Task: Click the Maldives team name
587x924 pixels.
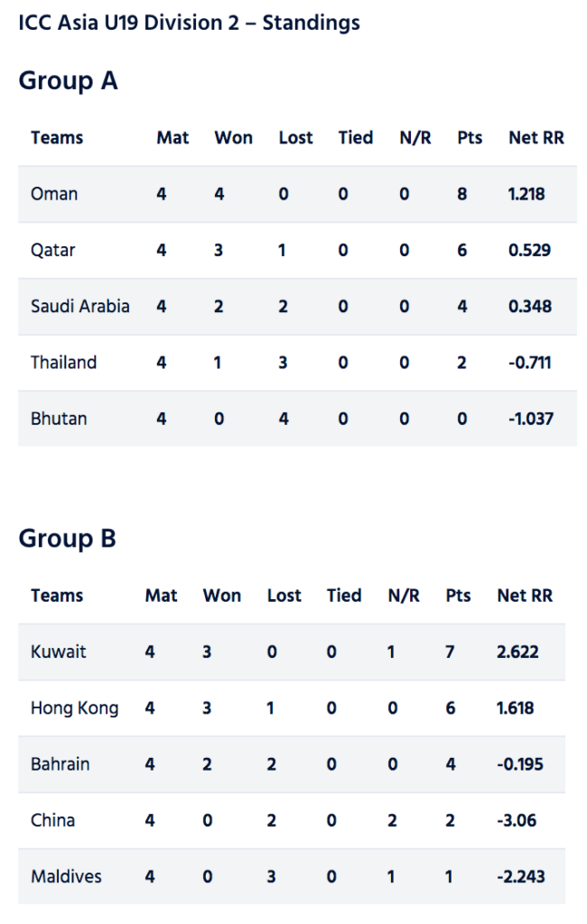Action: 66,877
